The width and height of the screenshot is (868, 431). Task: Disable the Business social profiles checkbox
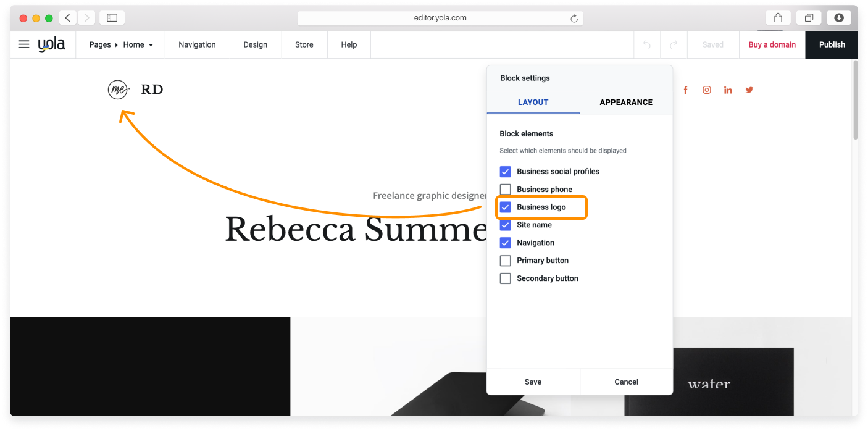[x=505, y=171]
